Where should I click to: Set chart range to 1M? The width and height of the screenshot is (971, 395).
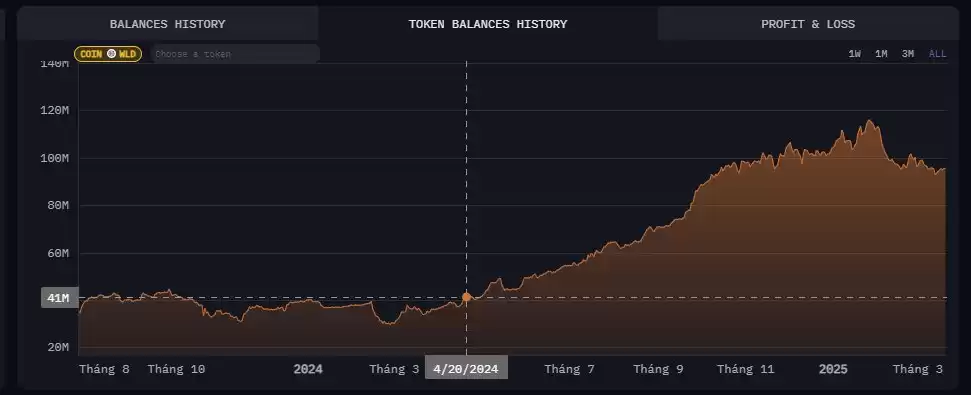pos(881,54)
